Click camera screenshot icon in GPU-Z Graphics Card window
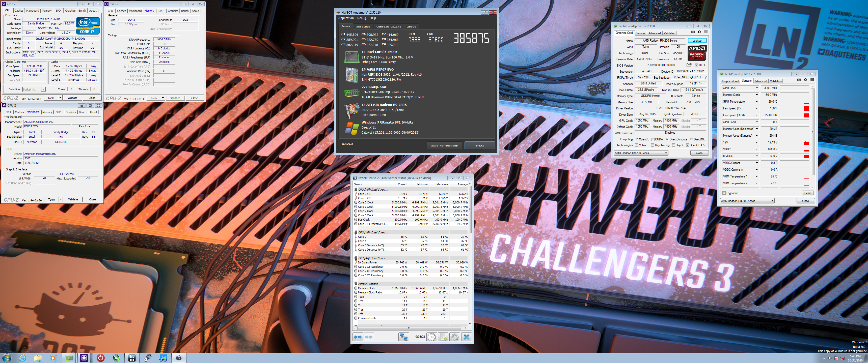This screenshot has width=868, height=363. 693,32
